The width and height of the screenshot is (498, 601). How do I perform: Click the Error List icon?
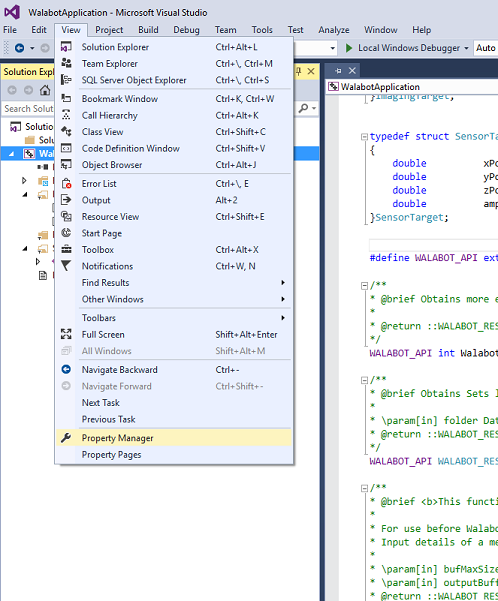point(66,184)
